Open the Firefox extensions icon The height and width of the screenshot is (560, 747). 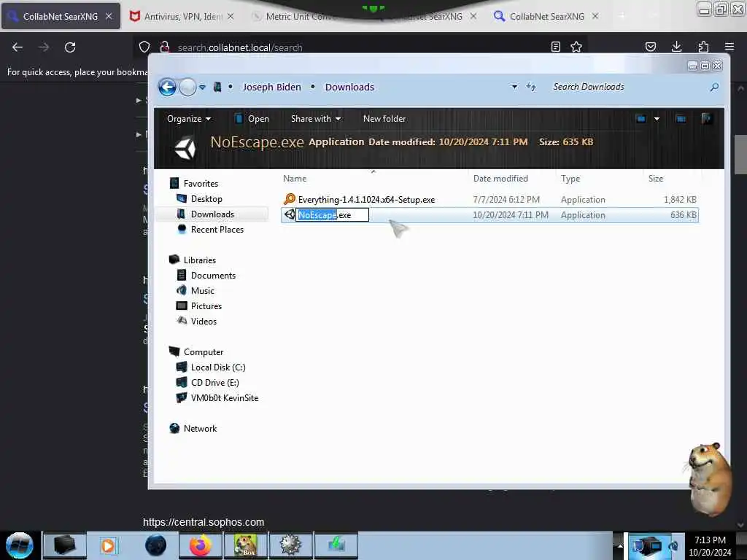pyautogui.click(x=703, y=47)
